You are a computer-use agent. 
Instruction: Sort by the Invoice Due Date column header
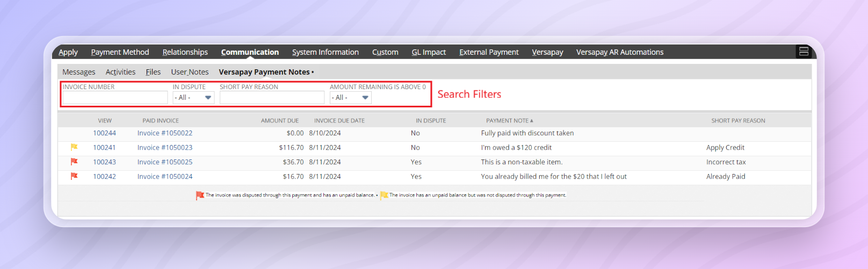tap(339, 120)
